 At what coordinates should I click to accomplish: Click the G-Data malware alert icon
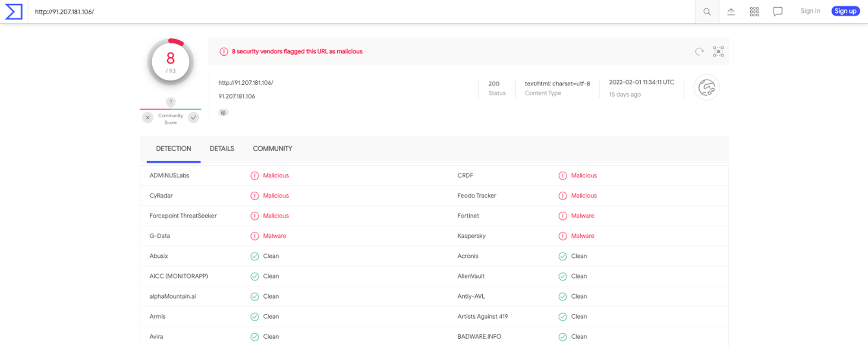click(x=255, y=236)
